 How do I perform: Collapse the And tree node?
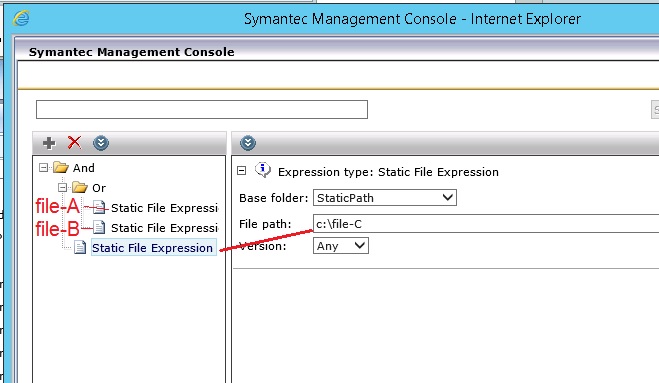(x=43, y=168)
